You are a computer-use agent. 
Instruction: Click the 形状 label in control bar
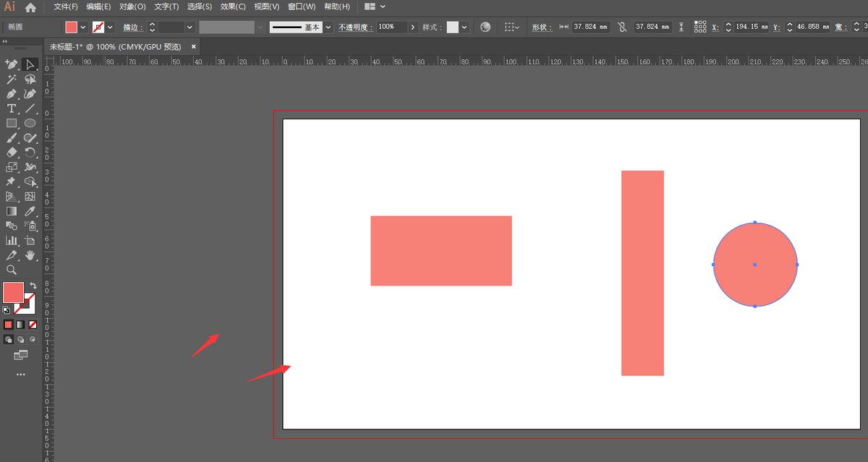pyautogui.click(x=541, y=27)
